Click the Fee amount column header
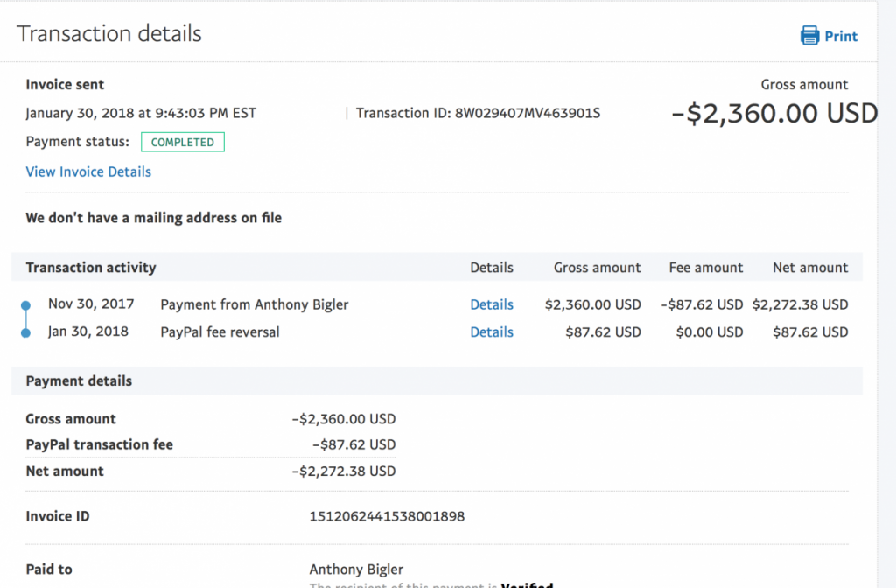 coord(706,268)
